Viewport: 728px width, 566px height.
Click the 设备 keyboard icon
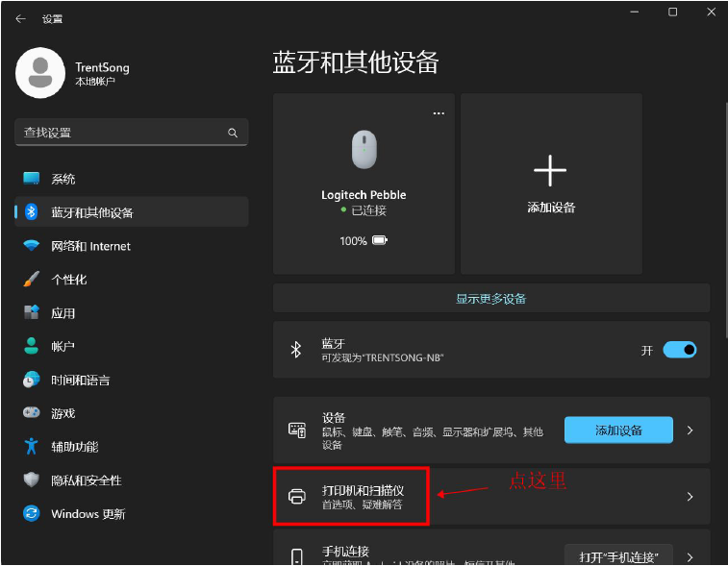click(297, 431)
